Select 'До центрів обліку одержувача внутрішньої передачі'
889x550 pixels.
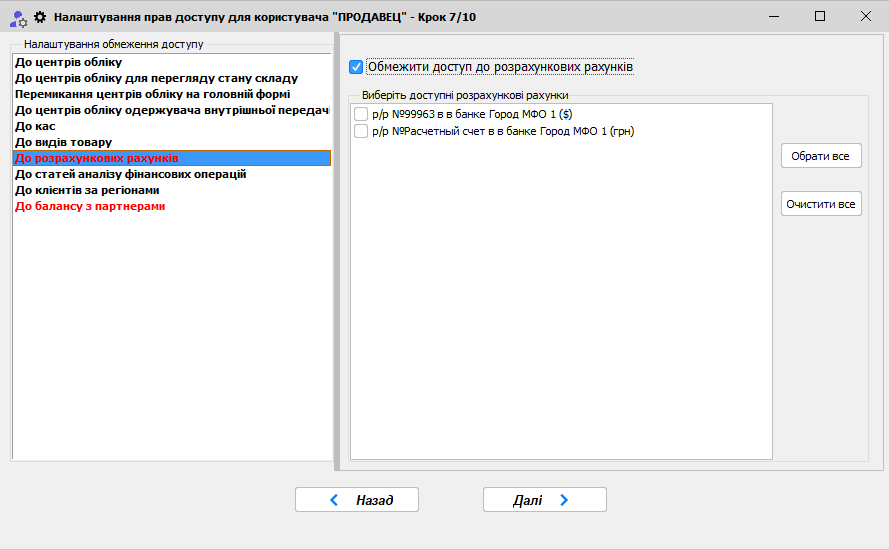172,110
